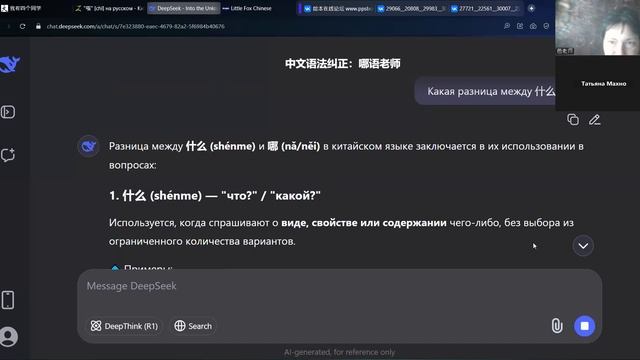640x360 pixels.
Task: Switch to the "на русском" dictionary tab
Action: coord(109,8)
